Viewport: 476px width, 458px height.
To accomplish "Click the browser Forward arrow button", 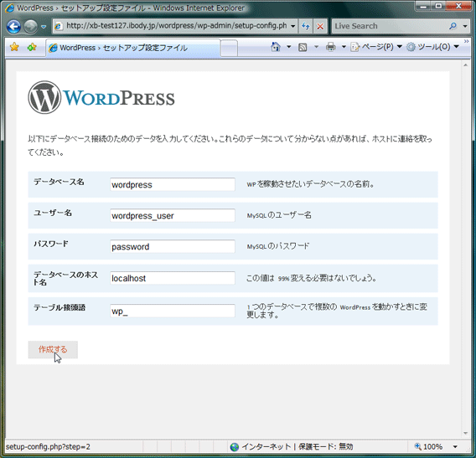I will coord(31,27).
